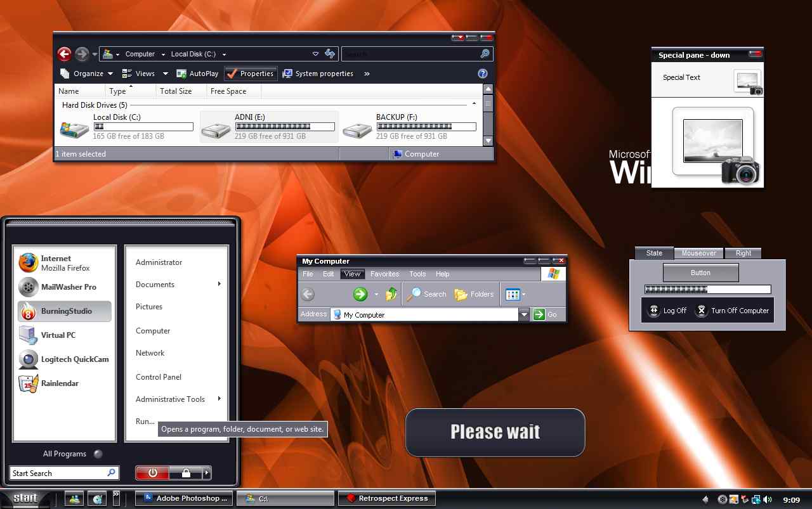This screenshot has height=509, width=812.
Task: Open explorer help question mark icon
Action: [x=483, y=74]
